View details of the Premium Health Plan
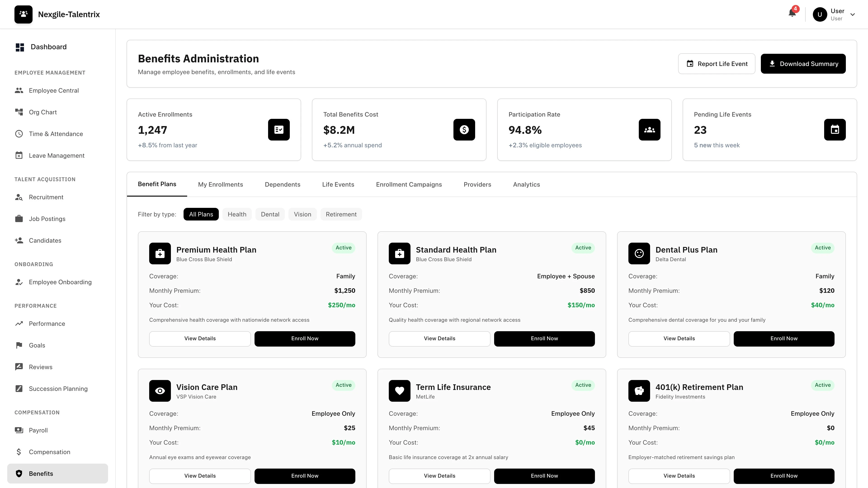 pos(200,338)
